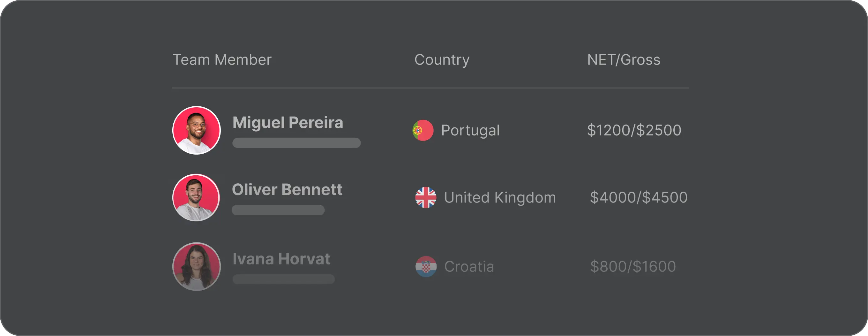The image size is (868, 336).
Task: Select the Country column header
Action: tap(442, 60)
